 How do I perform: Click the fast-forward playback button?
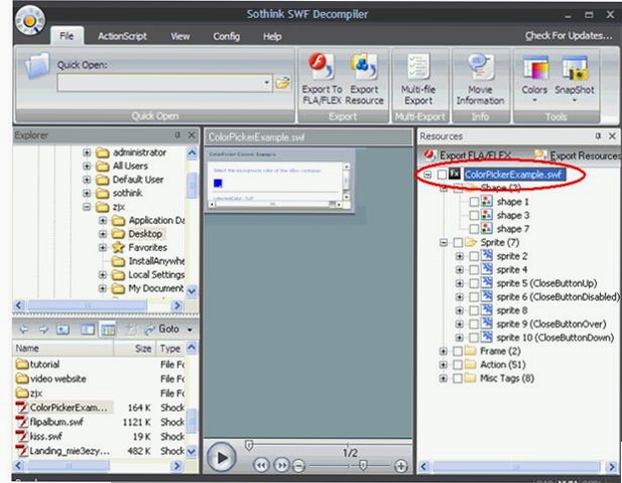(281, 465)
